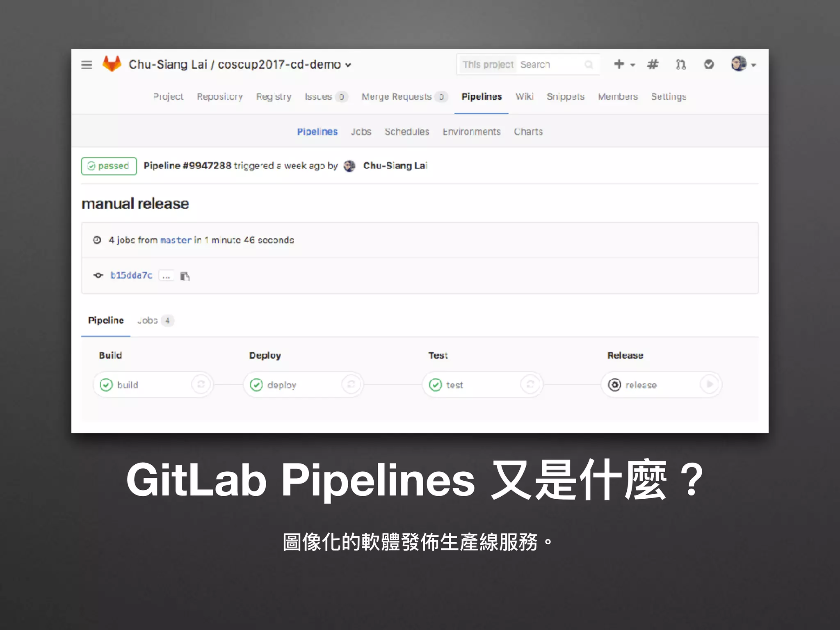840x630 pixels.
Task: Focus the This project search field
Action: [x=528, y=64]
